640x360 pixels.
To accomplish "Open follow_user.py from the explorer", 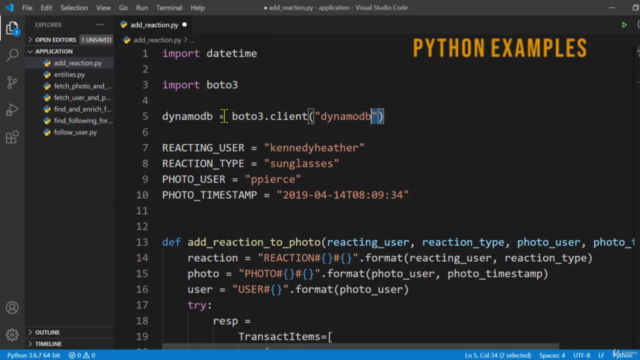I will 76,132.
